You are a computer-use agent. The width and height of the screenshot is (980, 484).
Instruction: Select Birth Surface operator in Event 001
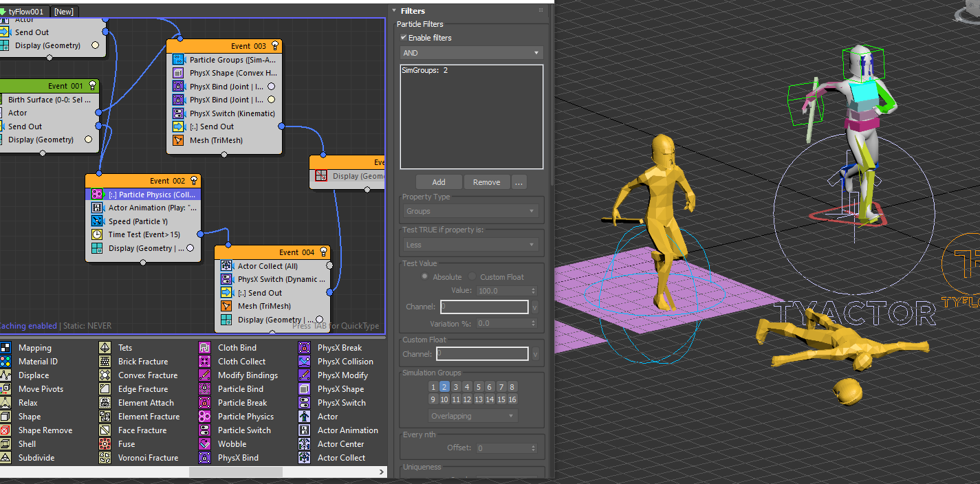49,100
